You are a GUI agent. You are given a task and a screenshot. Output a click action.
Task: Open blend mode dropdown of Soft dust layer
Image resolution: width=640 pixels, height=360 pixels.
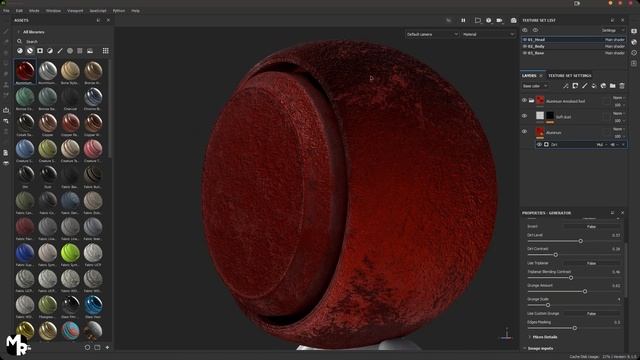pos(618,113)
